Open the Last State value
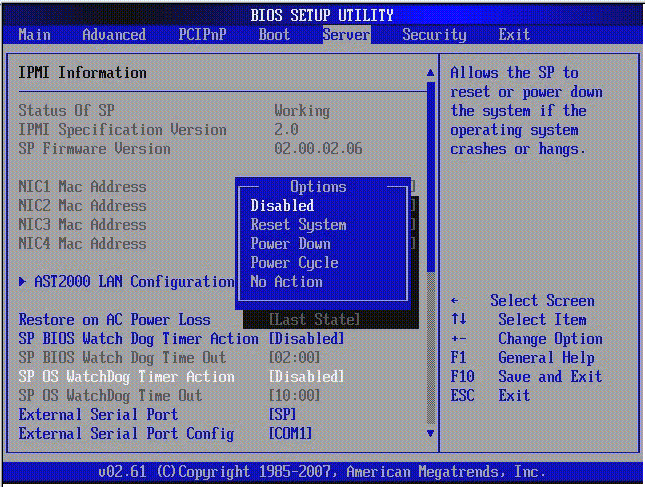Screen dimensions: 645x487 coord(315,320)
